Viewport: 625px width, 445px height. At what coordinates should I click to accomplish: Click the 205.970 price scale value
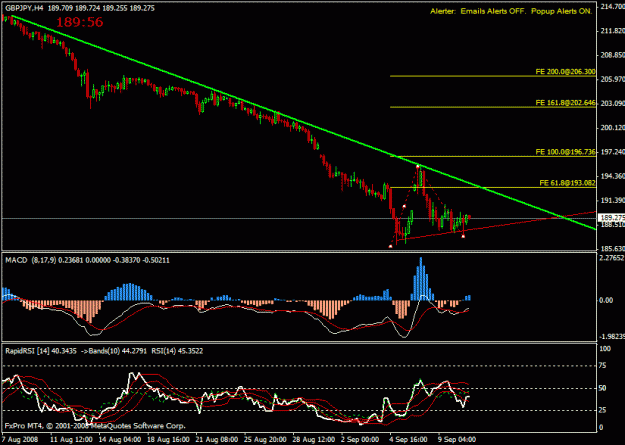612,79
